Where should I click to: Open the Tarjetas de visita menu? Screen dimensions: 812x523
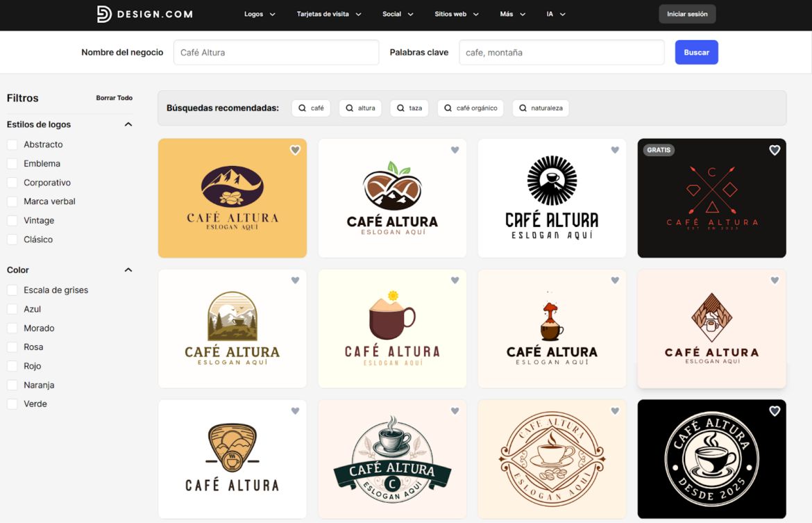click(x=329, y=13)
